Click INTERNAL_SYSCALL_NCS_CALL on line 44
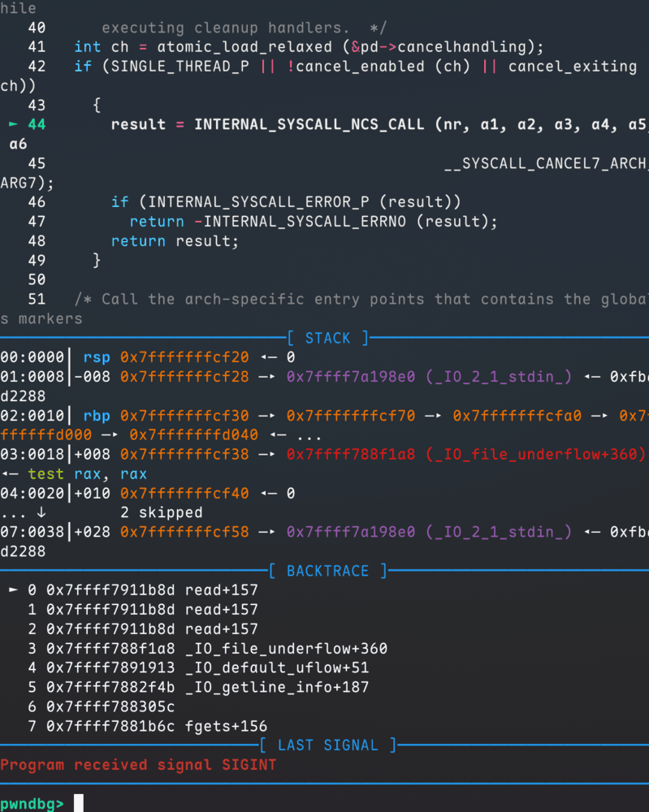The height and width of the screenshot is (812, 649). click(x=309, y=124)
